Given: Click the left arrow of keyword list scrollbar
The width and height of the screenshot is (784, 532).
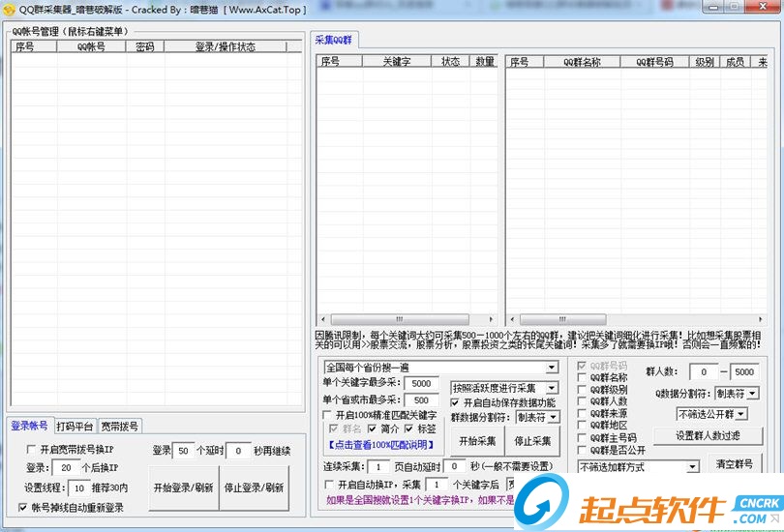Looking at the screenshot, I should 323,318.
